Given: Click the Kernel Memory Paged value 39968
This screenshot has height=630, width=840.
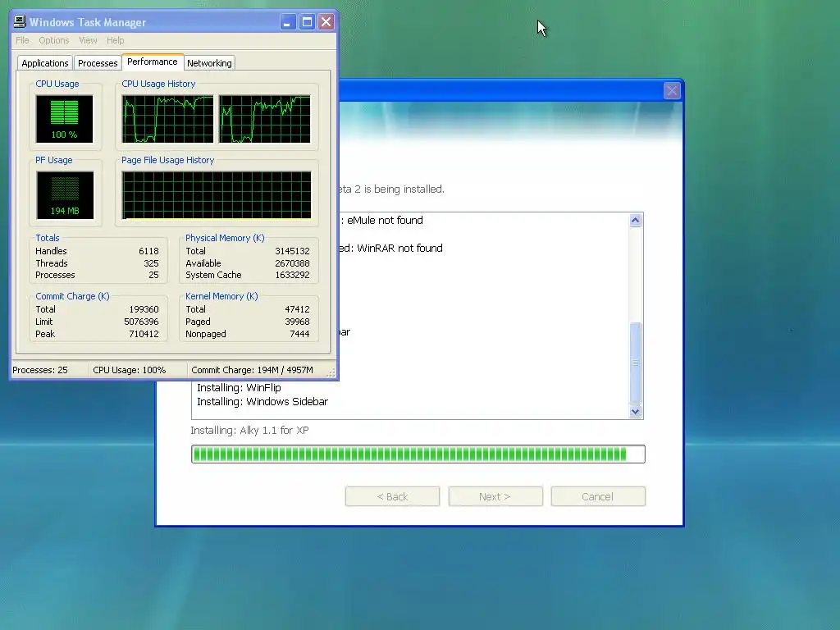Looking at the screenshot, I should pos(297,322).
